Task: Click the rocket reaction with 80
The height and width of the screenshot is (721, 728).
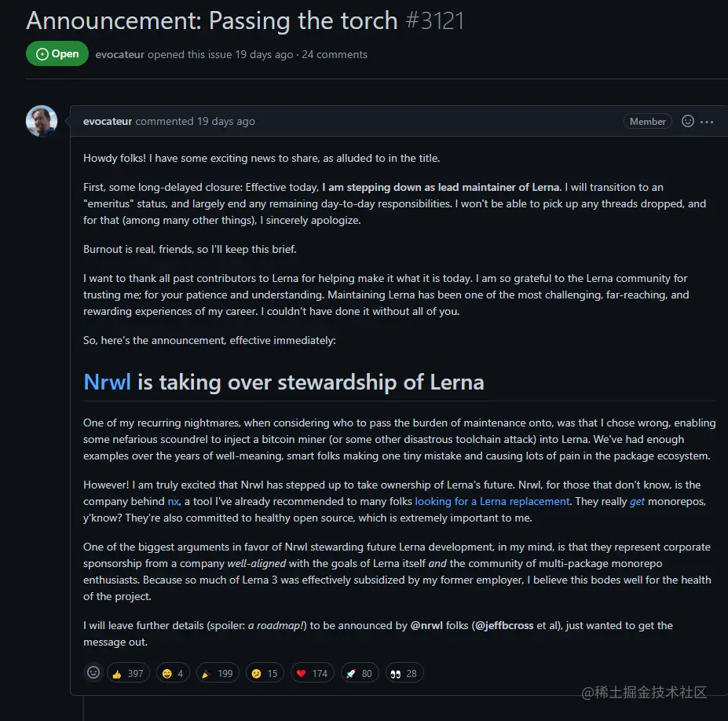Action: point(360,673)
